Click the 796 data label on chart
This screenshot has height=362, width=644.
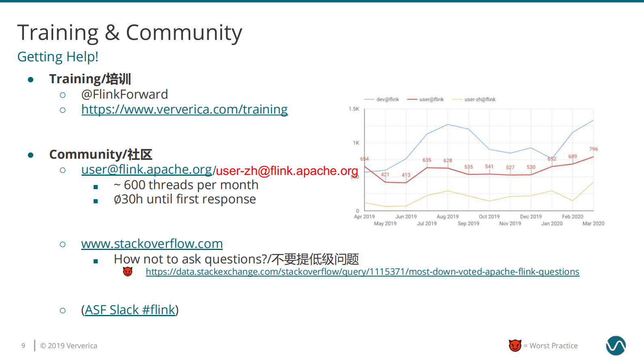click(593, 149)
